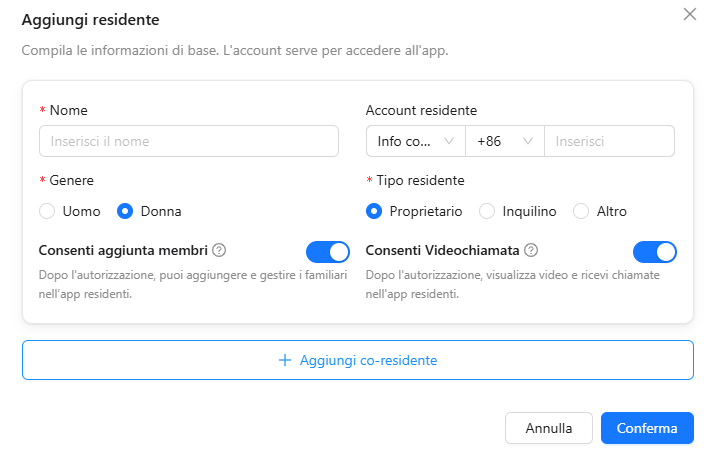Expand the +86 country code dropdown

505,141
